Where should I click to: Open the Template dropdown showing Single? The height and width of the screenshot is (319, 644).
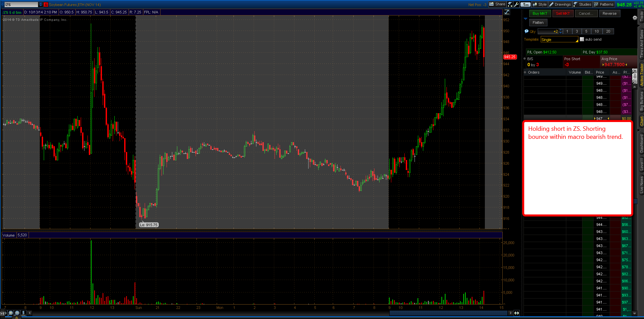point(559,40)
